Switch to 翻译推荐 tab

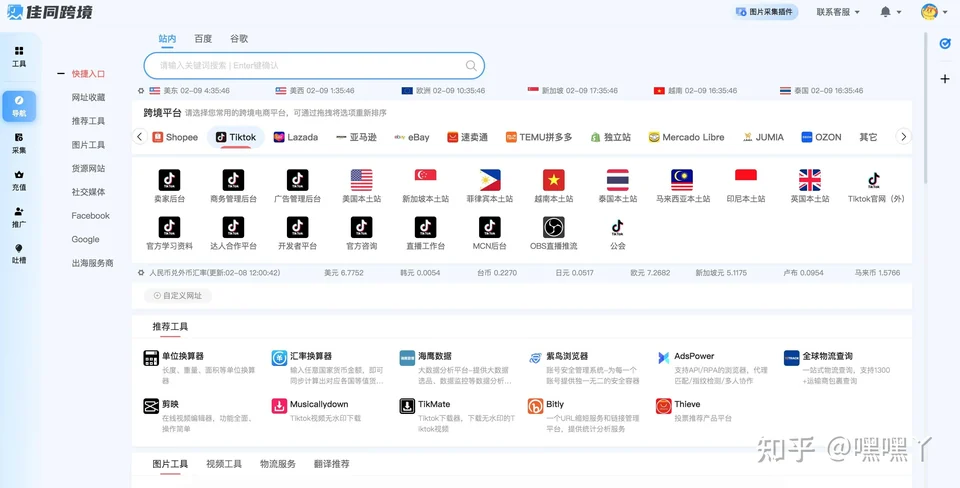(332, 464)
